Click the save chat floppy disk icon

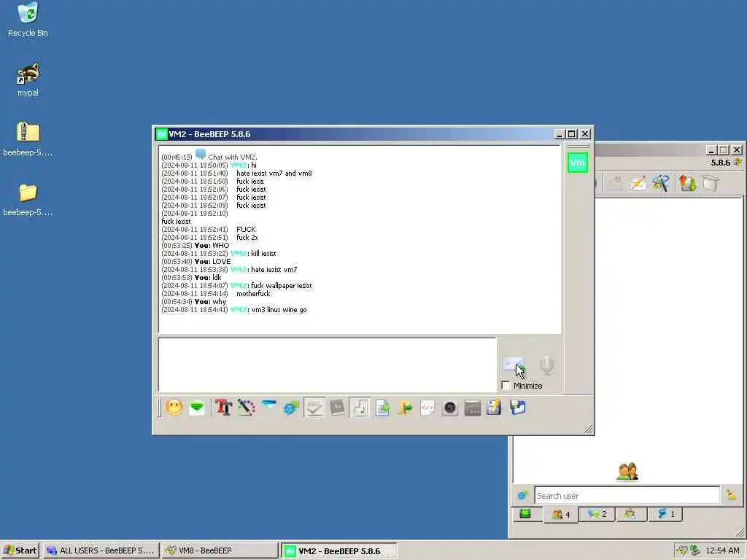(517, 408)
